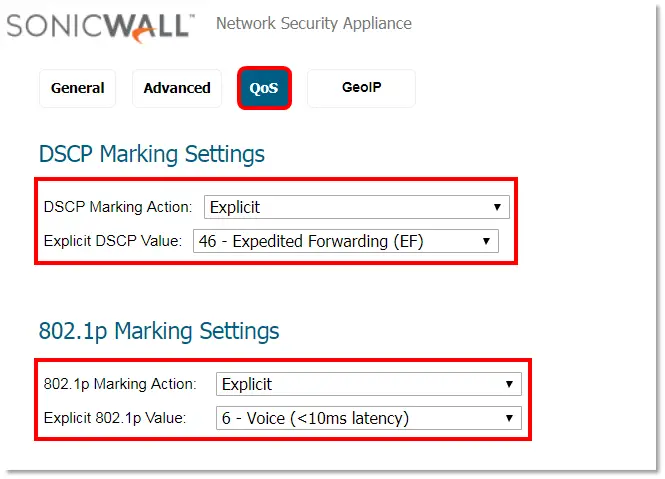Click the 802.1p Marking Settings heading
This screenshot has height=479, width=665.
pyautogui.click(x=159, y=330)
